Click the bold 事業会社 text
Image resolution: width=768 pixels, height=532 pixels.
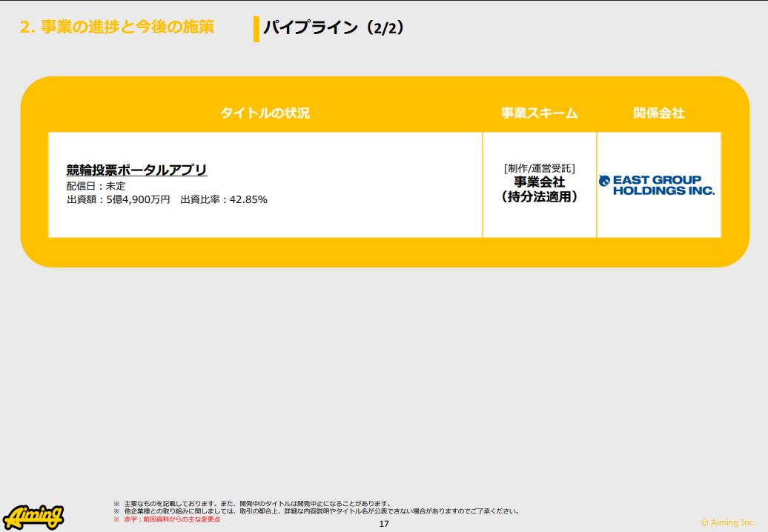[539, 182]
